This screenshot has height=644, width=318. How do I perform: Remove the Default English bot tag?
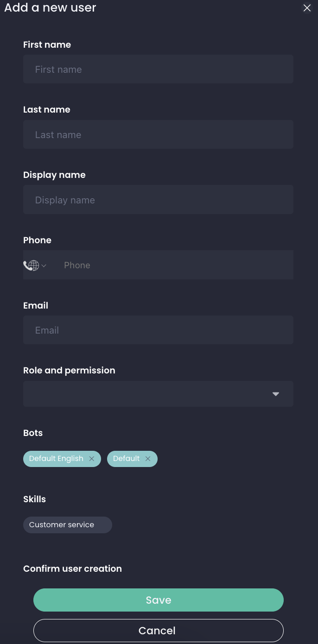[x=92, y=459]
